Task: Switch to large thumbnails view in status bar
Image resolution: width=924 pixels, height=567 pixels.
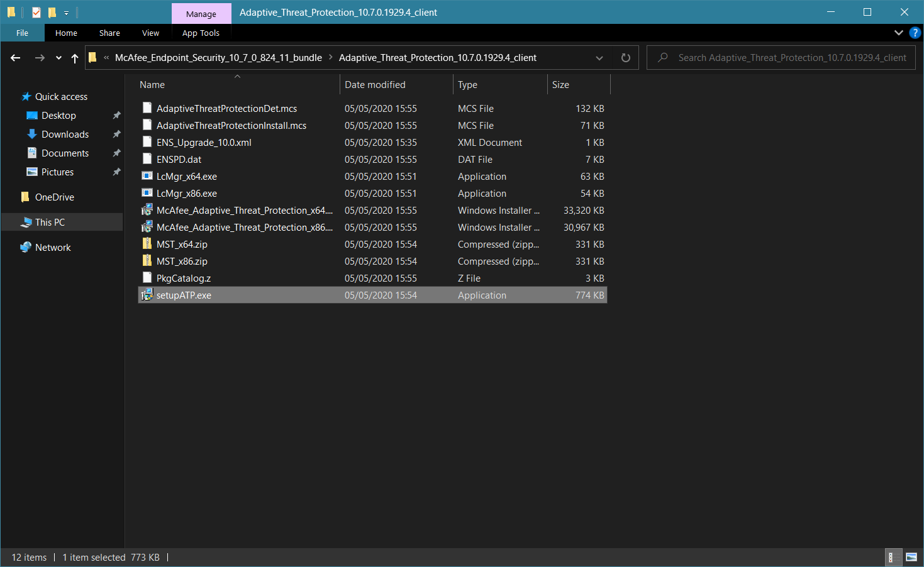Action: [911, 557]
